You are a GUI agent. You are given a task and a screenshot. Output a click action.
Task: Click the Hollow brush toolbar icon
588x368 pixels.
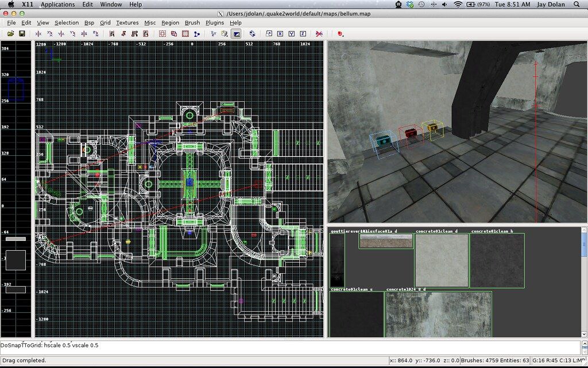(x=185, y=34)
